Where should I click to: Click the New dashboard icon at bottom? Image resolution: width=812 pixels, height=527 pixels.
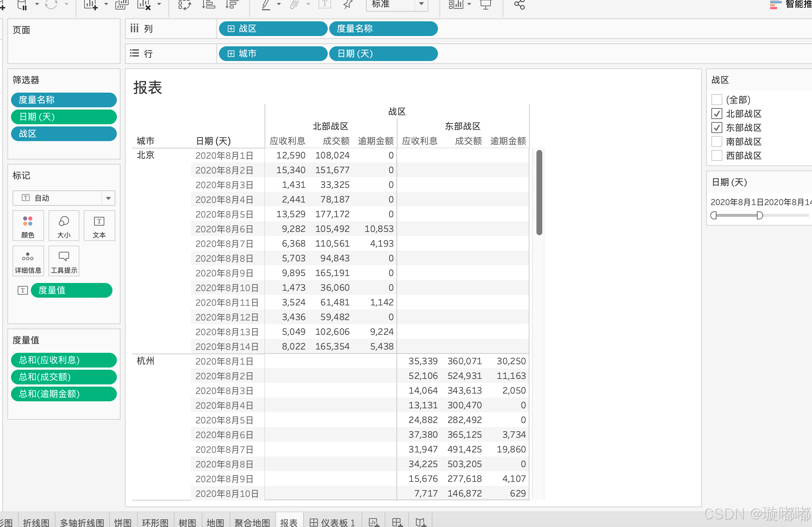tap(397, 522)
